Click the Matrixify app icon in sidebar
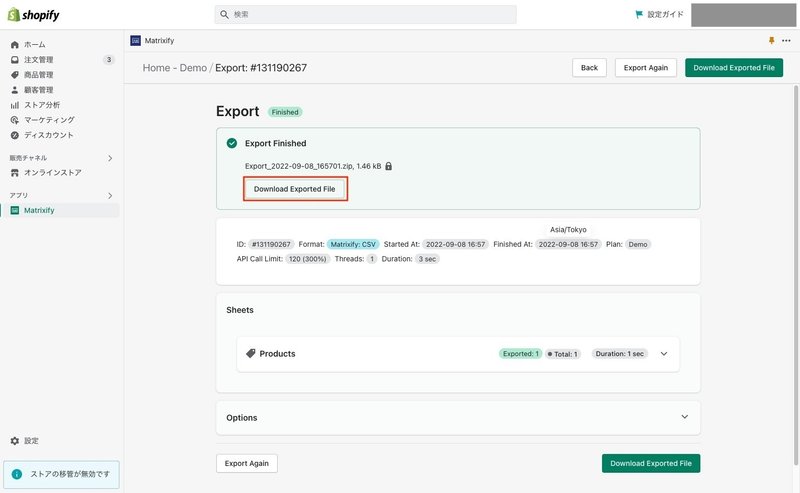The width and height of the screenshot is (800, 493). (x=15, y=210)
